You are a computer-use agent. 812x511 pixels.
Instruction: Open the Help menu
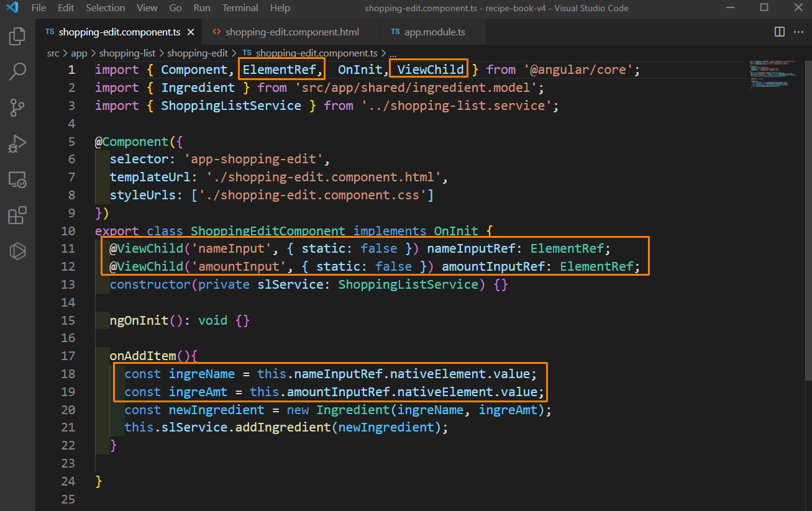coord(280,8)
